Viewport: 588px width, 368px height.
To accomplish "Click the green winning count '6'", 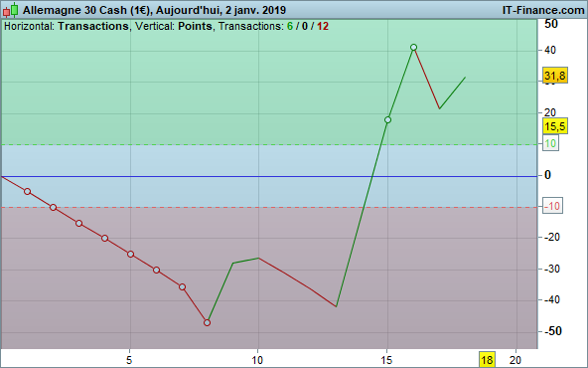I will (290, 26).
